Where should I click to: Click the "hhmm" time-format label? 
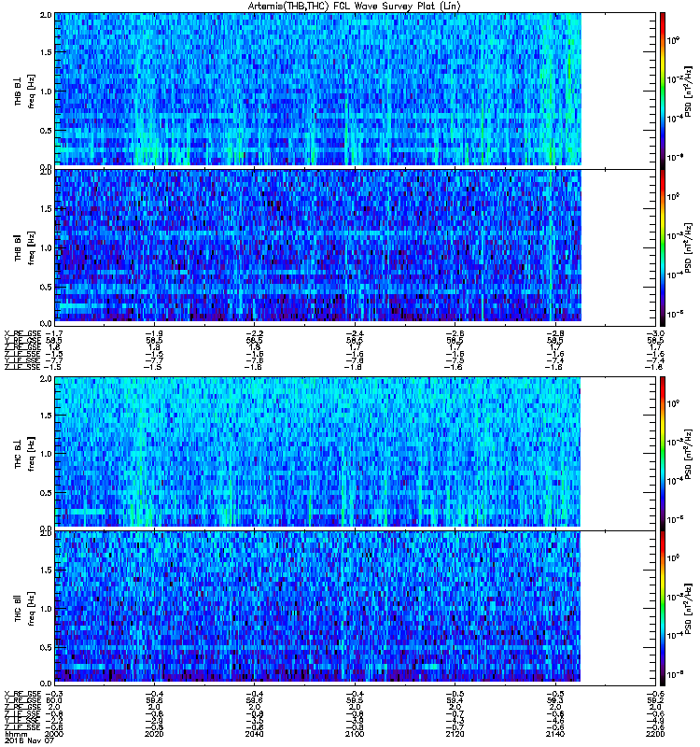click(x=15, y=734)
